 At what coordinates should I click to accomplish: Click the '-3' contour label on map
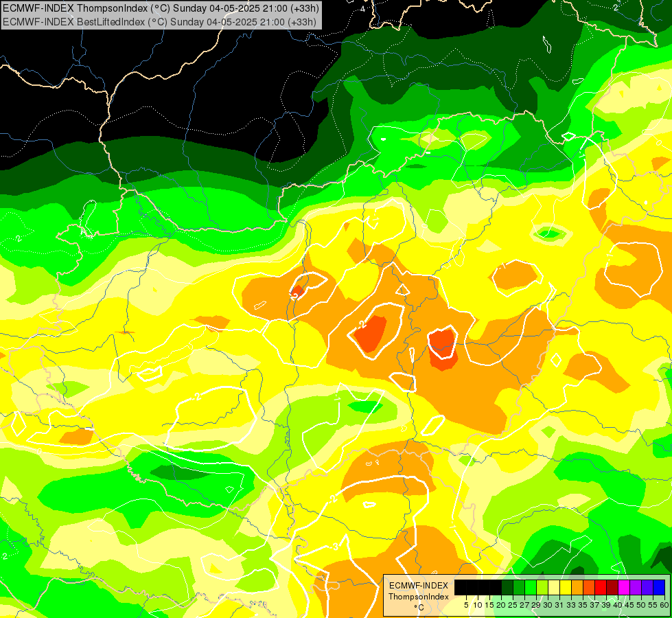(x=335, y=547)
